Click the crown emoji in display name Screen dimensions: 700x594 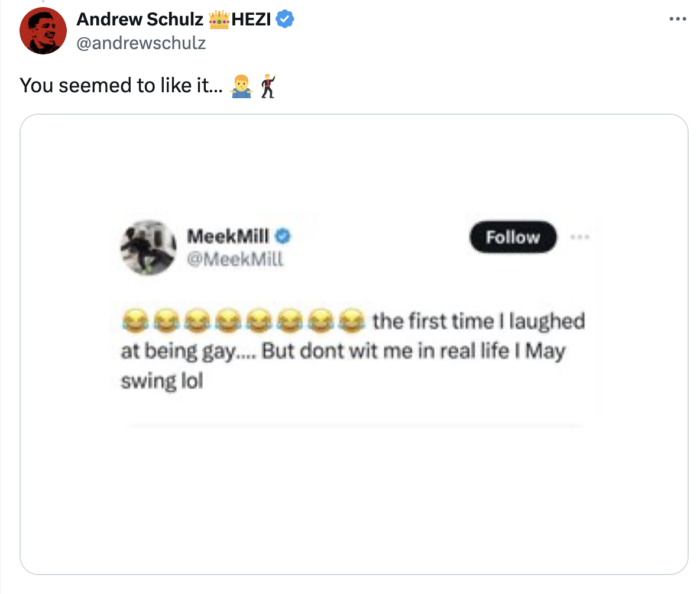pyautogui.click(x=219, y=19)
